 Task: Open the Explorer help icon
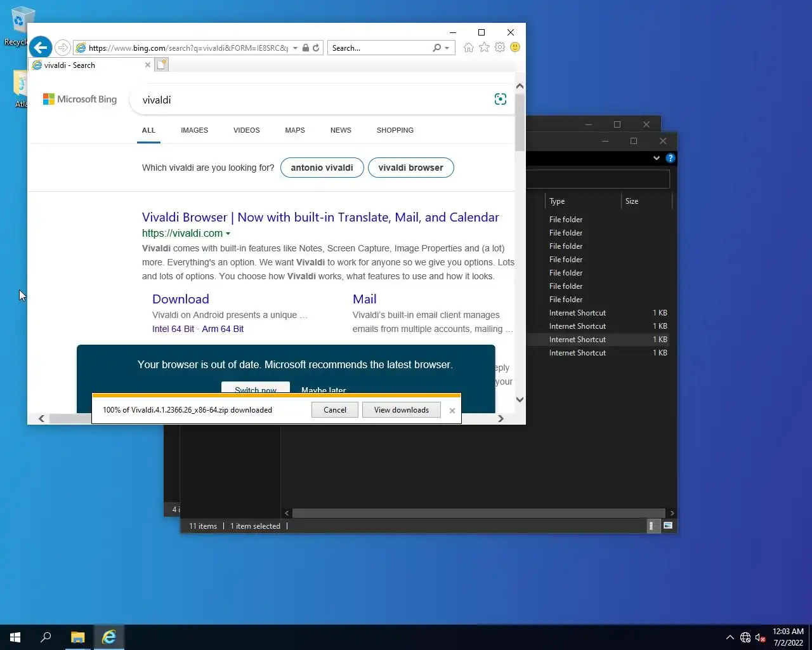(x=671, y=158)
